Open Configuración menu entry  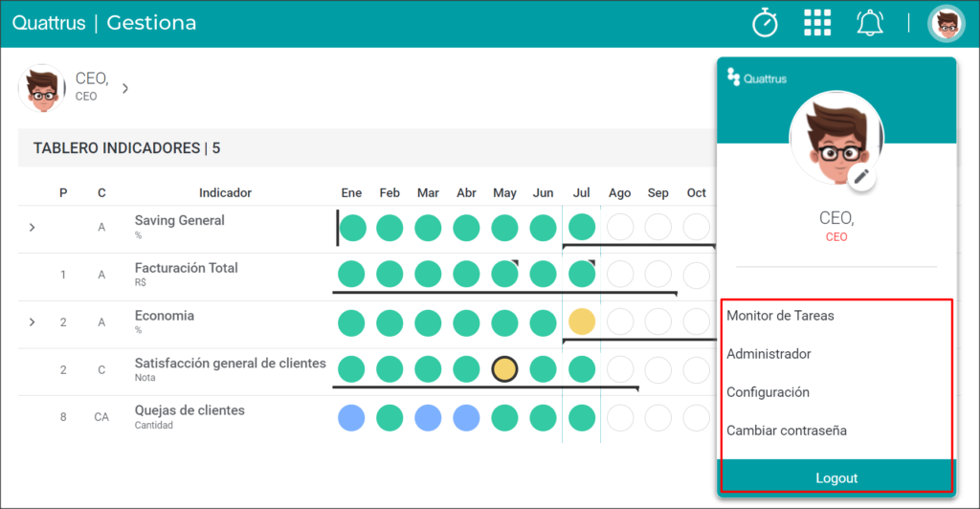tap(768, 392)
